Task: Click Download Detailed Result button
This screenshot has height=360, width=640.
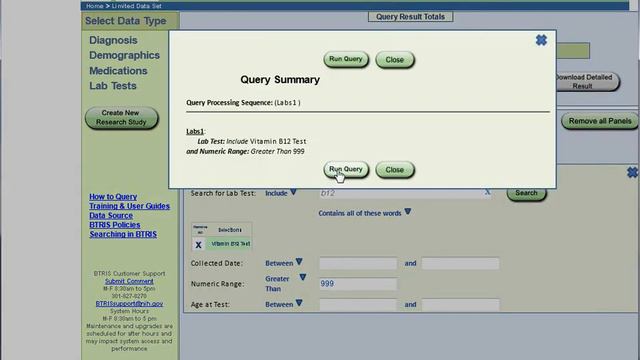Action: coord(587,82)
